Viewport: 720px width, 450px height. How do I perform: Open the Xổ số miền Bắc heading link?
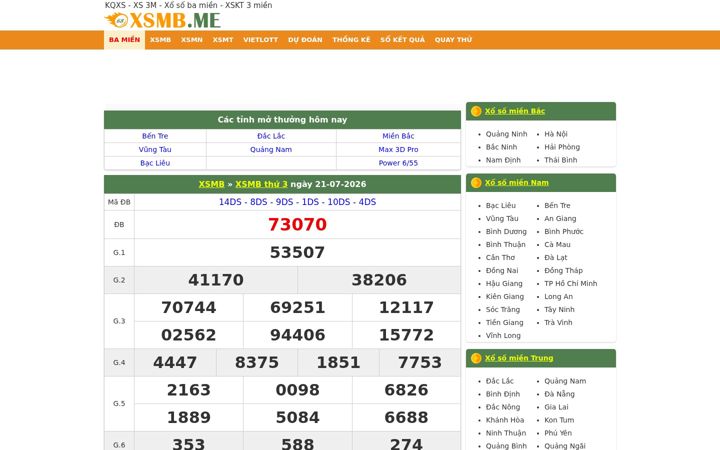click(x=515, y=111)
